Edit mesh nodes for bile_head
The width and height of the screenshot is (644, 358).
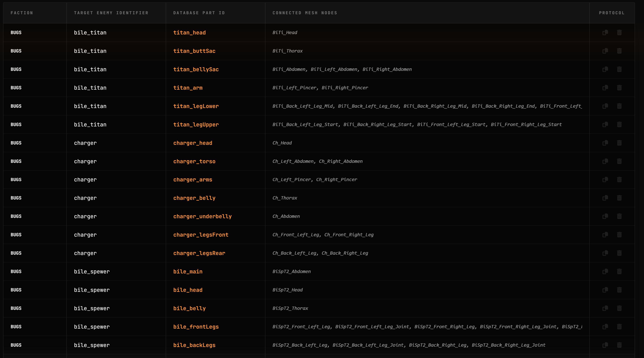[x=287, y=290]
